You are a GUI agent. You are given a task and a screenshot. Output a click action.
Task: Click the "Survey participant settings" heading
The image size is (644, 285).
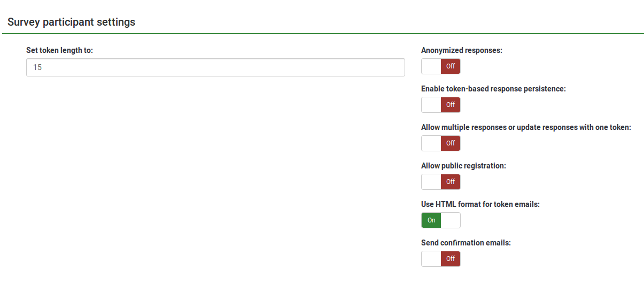pos(71,22)
